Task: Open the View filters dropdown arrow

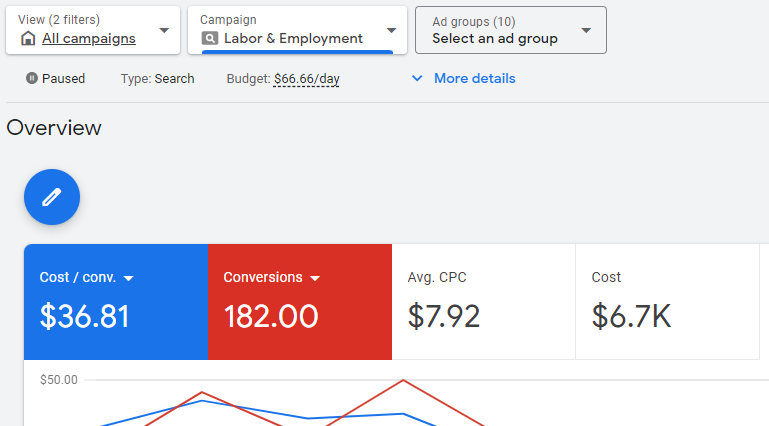Action: click(x=164, y=30)
